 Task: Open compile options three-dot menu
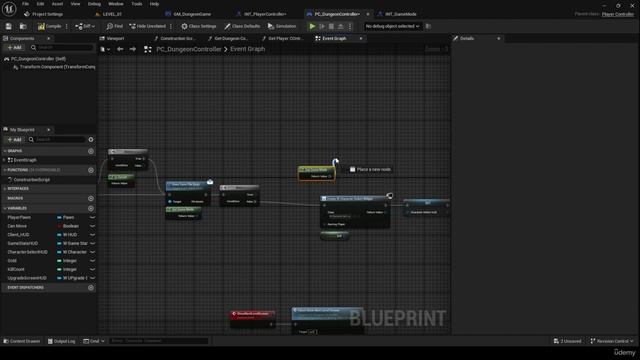pos(67,26)
